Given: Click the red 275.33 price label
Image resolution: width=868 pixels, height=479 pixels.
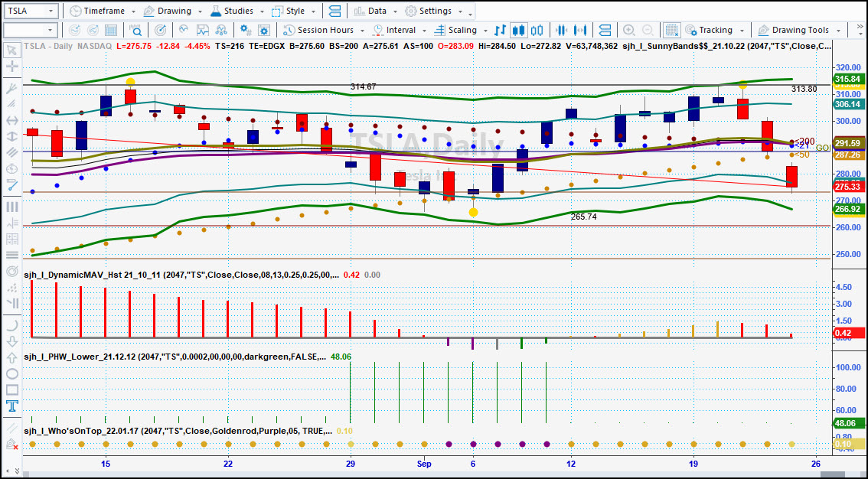Looking at the screenshot, I should (849, 187).
